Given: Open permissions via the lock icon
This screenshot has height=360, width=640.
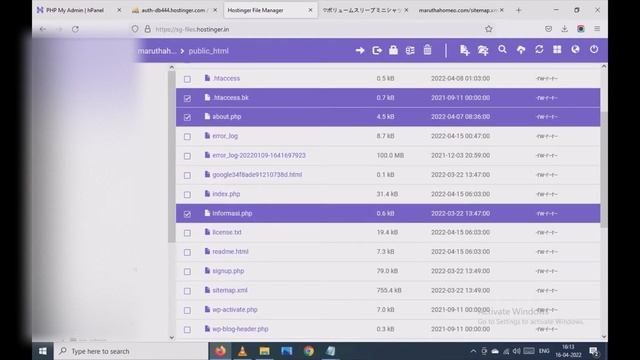Looking at the screenshot, I should click(x=393, y=50).
